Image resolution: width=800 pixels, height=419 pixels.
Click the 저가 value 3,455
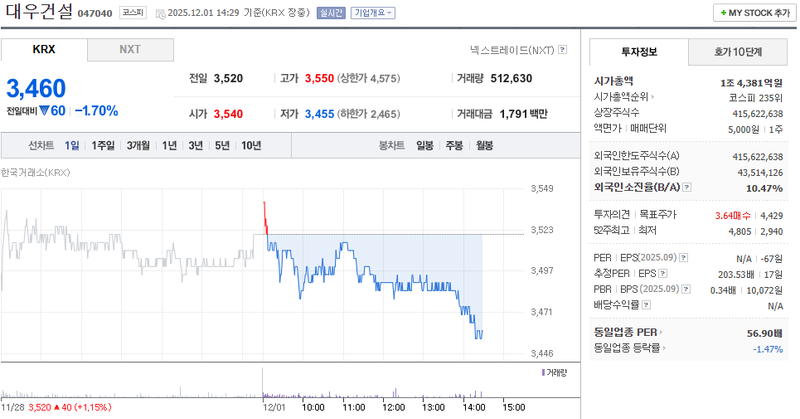pos(319,114)
